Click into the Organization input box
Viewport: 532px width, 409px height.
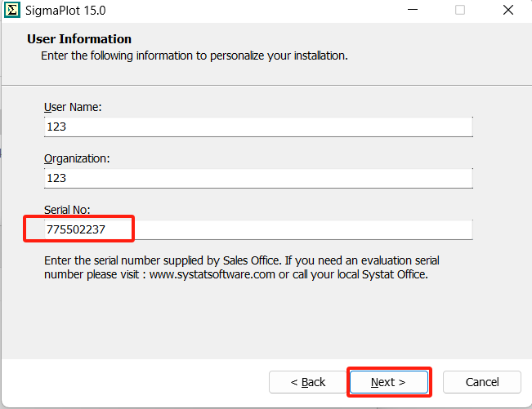[258, 178]
